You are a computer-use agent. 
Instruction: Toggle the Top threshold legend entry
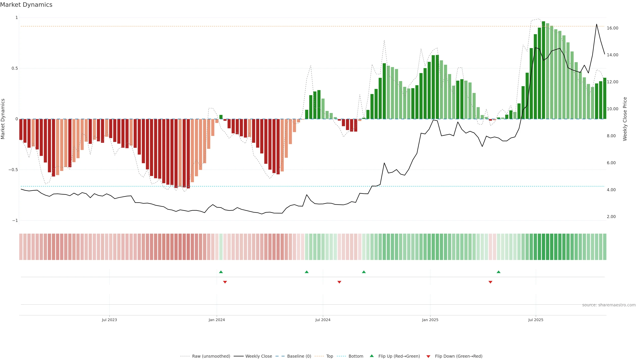pos(329,356)
